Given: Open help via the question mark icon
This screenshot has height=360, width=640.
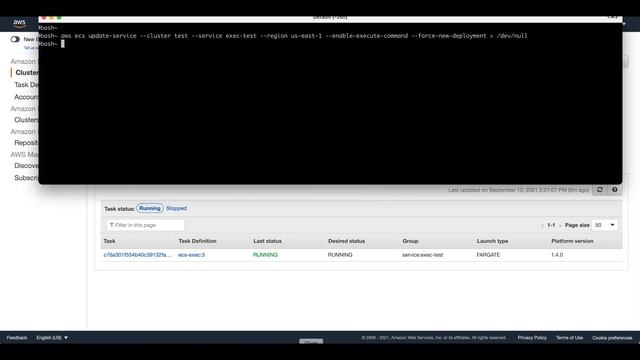Looking at the screenshot, I should tap(614, 190).
